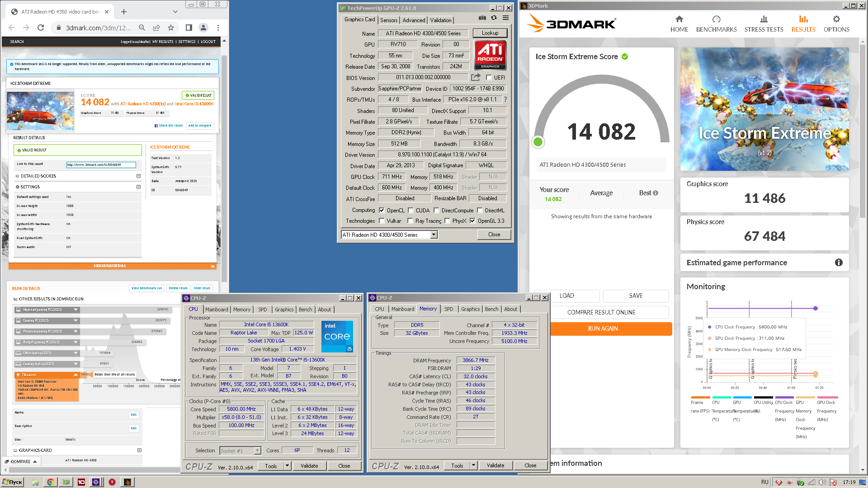
Task: Open the SPD tab in the CPU-Z Memory window
Action: click(448, 309)
